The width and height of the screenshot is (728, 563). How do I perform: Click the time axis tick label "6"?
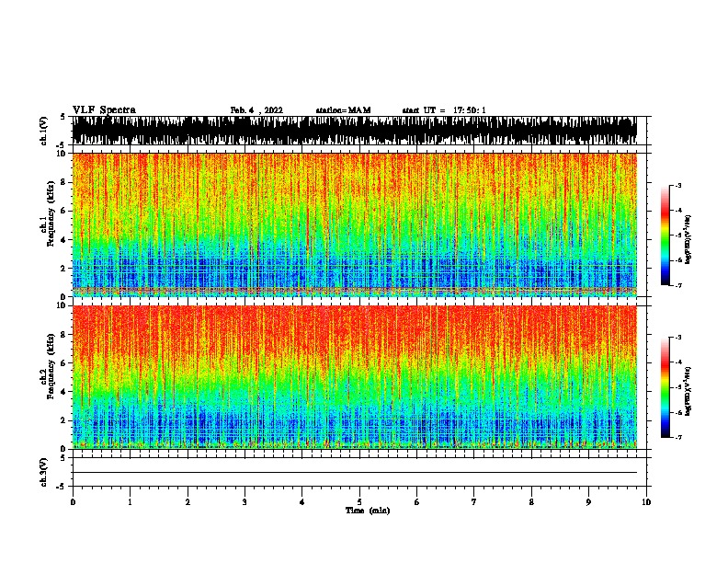417,502
